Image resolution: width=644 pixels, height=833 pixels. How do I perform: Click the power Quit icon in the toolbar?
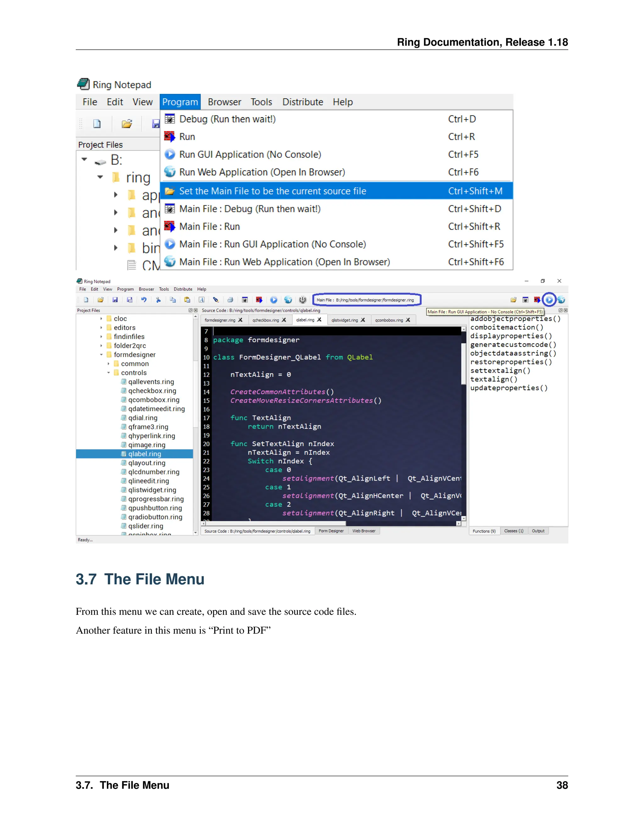[303, 300]
